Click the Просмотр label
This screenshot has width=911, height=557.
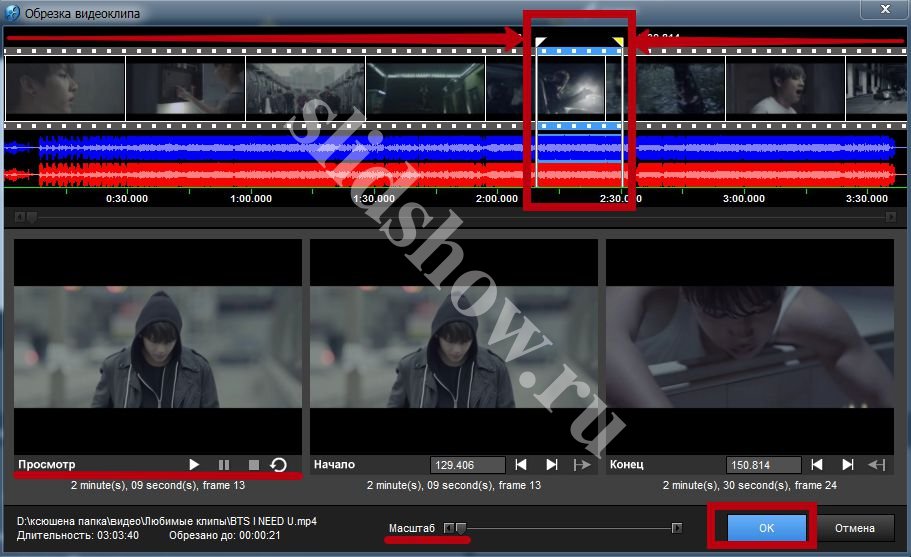tap(46, 465)
